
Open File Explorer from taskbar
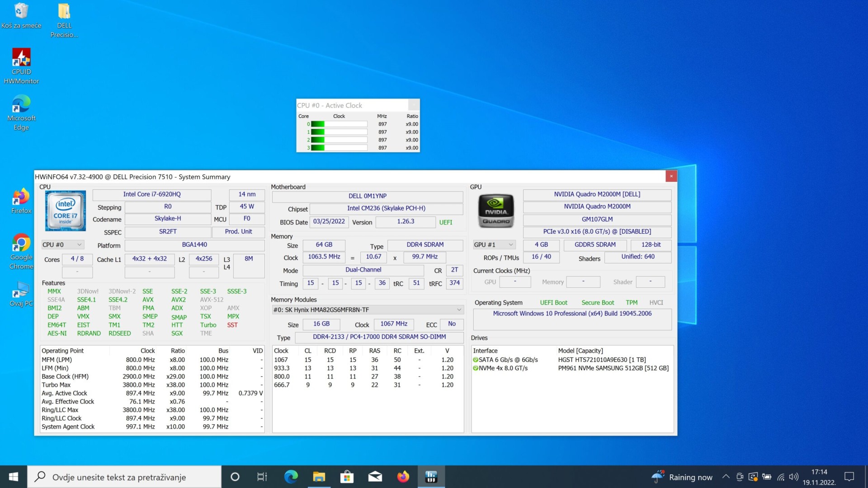click(x=319, y=477)
